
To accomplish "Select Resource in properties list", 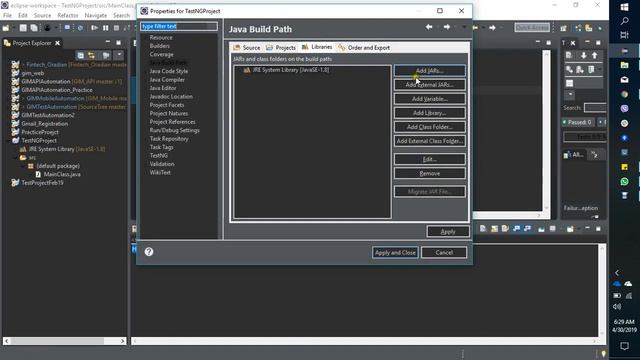I will click(161, 38).
